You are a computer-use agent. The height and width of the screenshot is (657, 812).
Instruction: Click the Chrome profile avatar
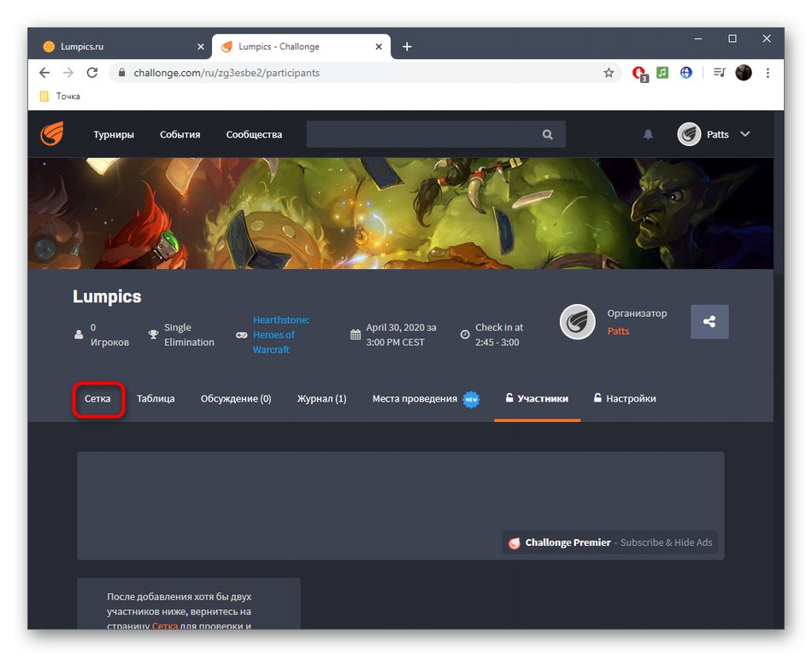coord(743,73)
